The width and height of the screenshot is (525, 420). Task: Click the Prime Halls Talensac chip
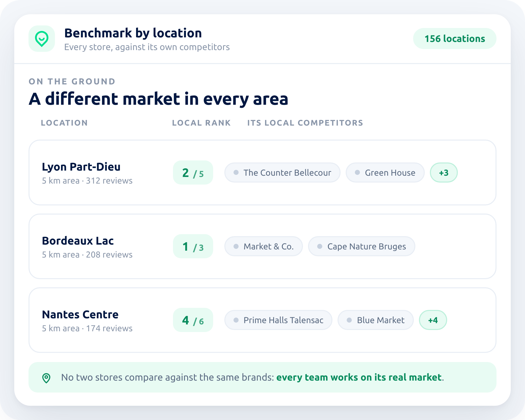278,320
